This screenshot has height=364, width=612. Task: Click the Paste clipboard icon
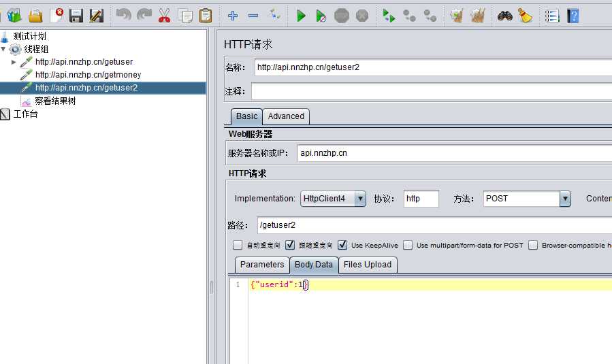click(x=206, y=16)
